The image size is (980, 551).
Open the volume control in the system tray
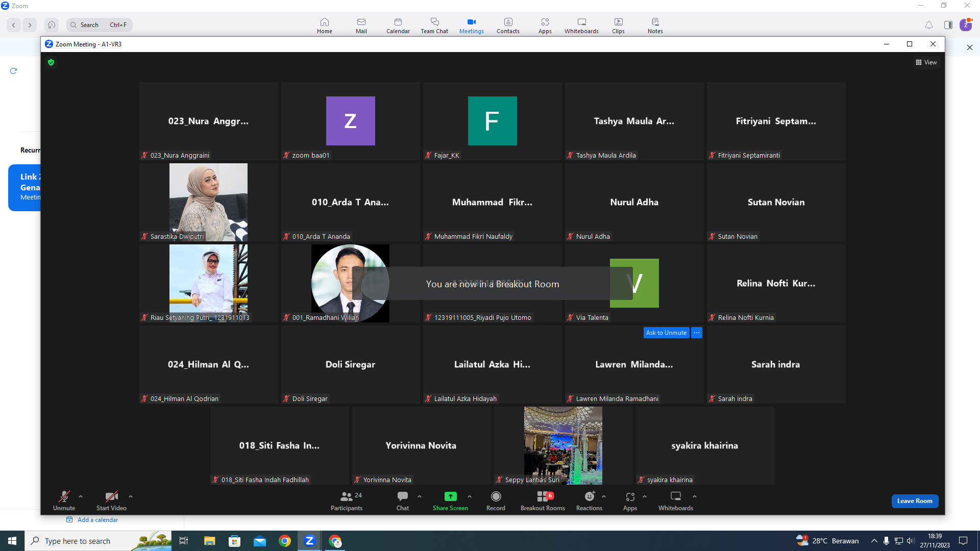tap(911, 541)
